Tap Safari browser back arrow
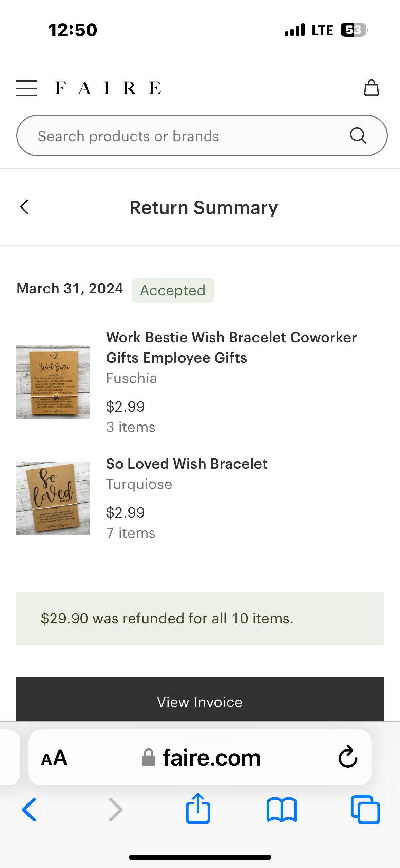The width and height of the screenshot is (400, 868). click(29, 810)
